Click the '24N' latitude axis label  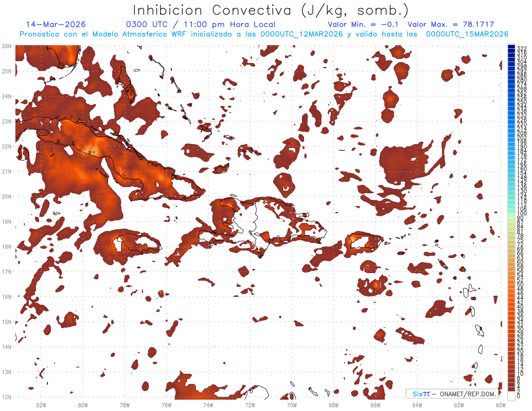pyautogui.click(x=6, y=96)
